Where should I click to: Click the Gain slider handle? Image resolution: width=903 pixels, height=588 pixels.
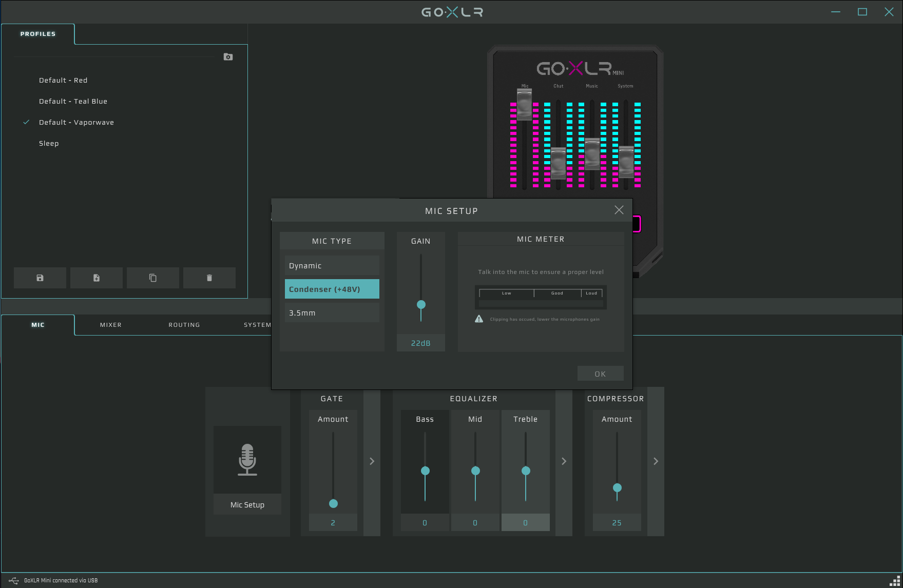pyautogui.click(x=421, y=304)
